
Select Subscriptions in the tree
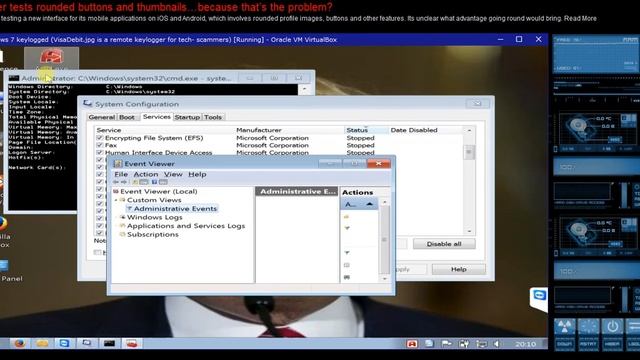coord(153,235)
